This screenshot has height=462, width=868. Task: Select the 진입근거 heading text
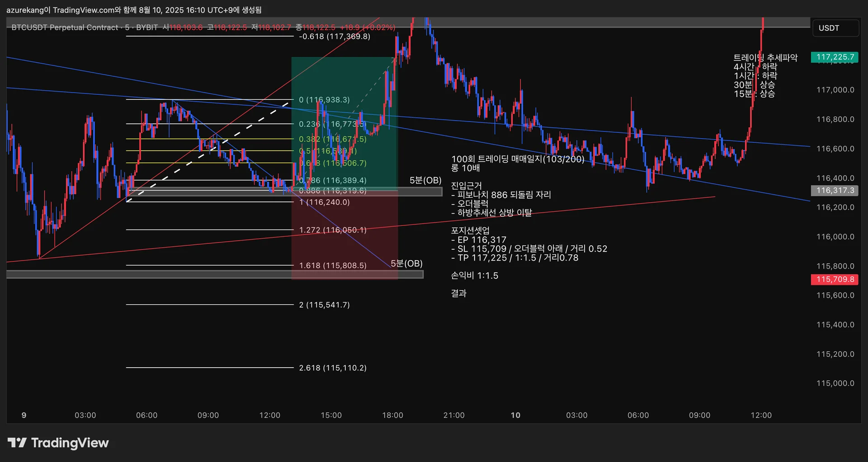click(466, 186)
